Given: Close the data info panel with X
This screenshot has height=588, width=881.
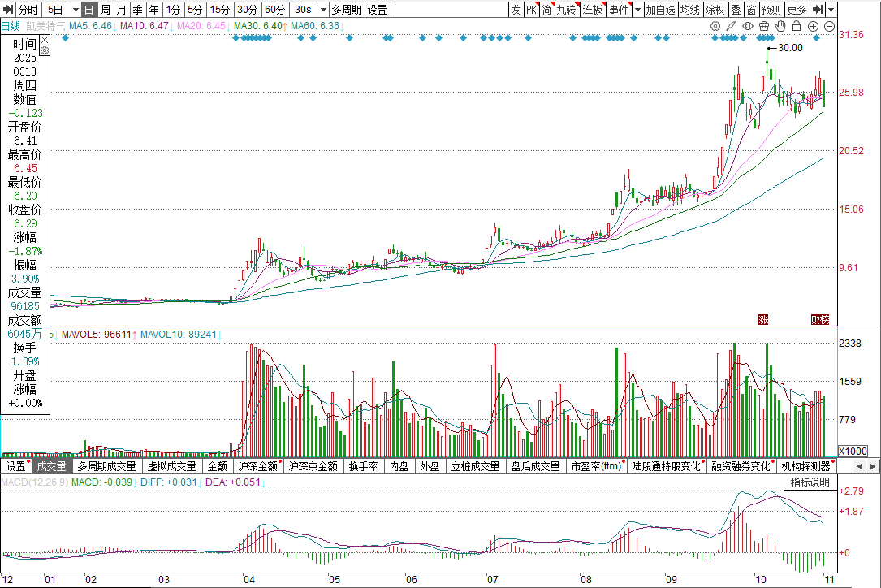Looking at the screenshot, I should tap(45, 39).
